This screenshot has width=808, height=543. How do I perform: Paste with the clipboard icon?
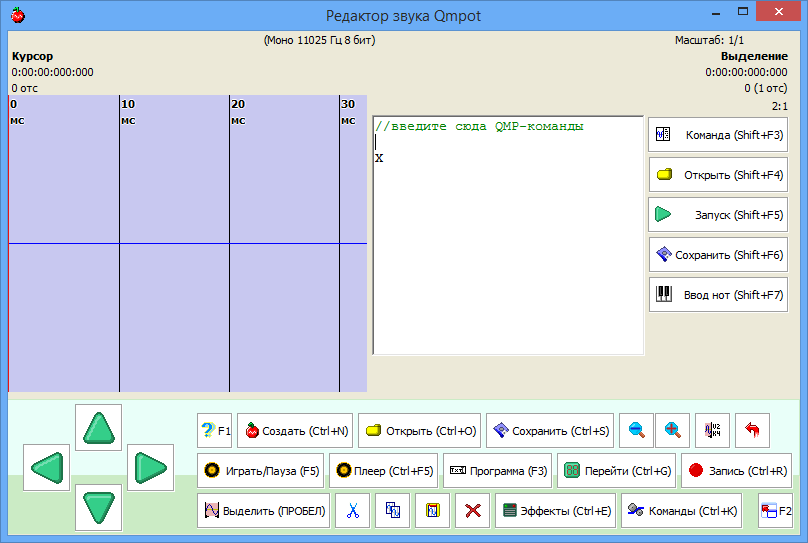point(433,511)
